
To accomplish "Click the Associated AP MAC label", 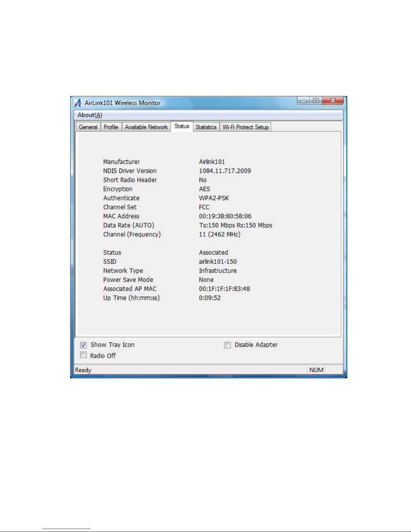I will (x=130, y=289).
